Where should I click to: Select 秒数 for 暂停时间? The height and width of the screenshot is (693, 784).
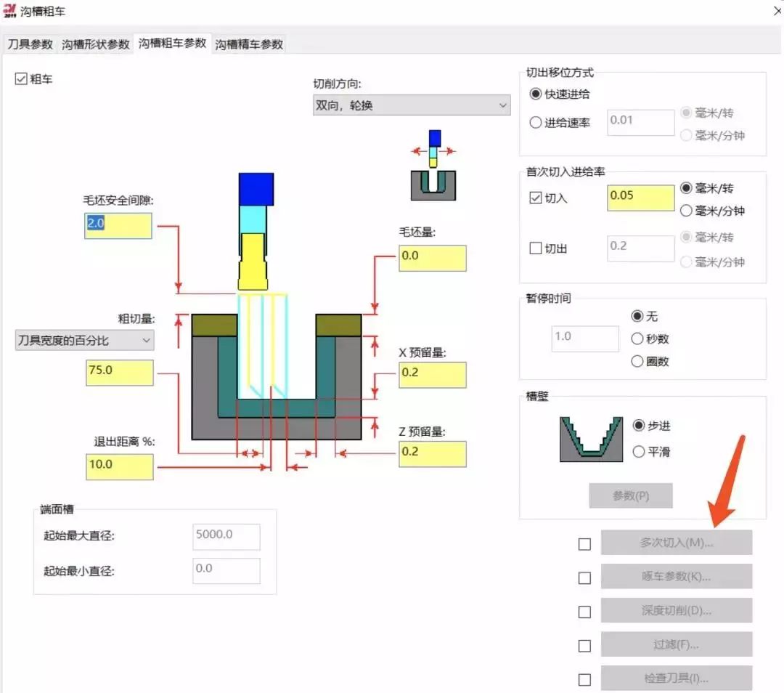(x=637, y=339)
